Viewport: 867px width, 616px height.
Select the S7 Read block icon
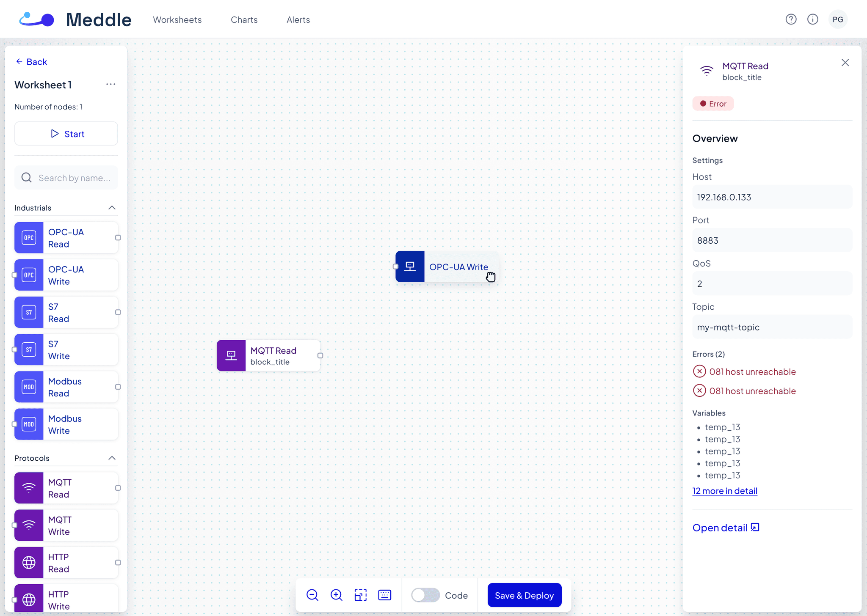[29, 312]
